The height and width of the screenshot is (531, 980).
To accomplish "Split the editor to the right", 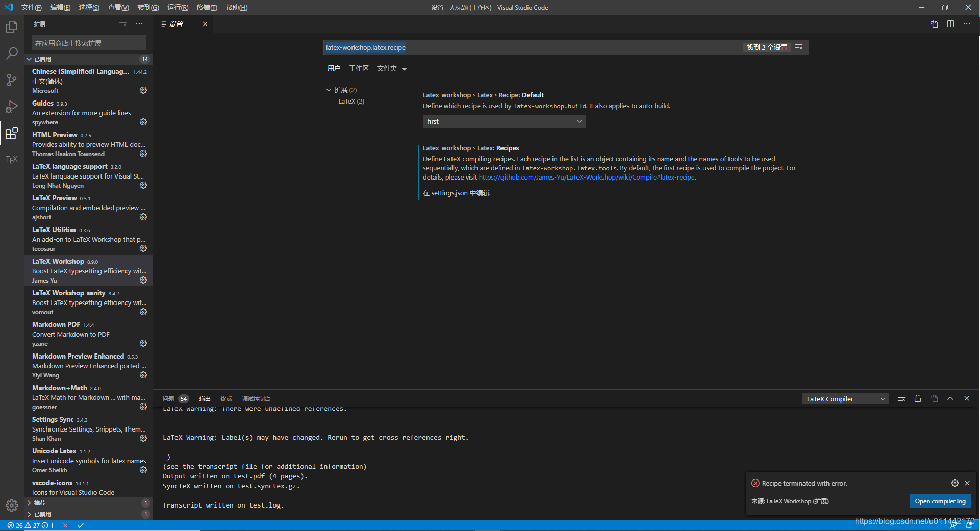I will click(950, 24).
